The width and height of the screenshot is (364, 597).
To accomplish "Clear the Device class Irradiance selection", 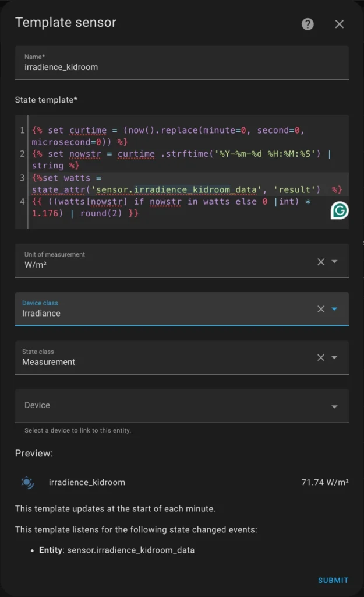I will tap(321, 309).
